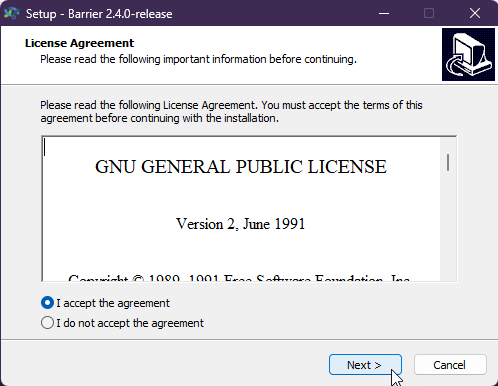
Task: Click the "Please read the following License Agreement" instruction text
Action: pos(231,111)
